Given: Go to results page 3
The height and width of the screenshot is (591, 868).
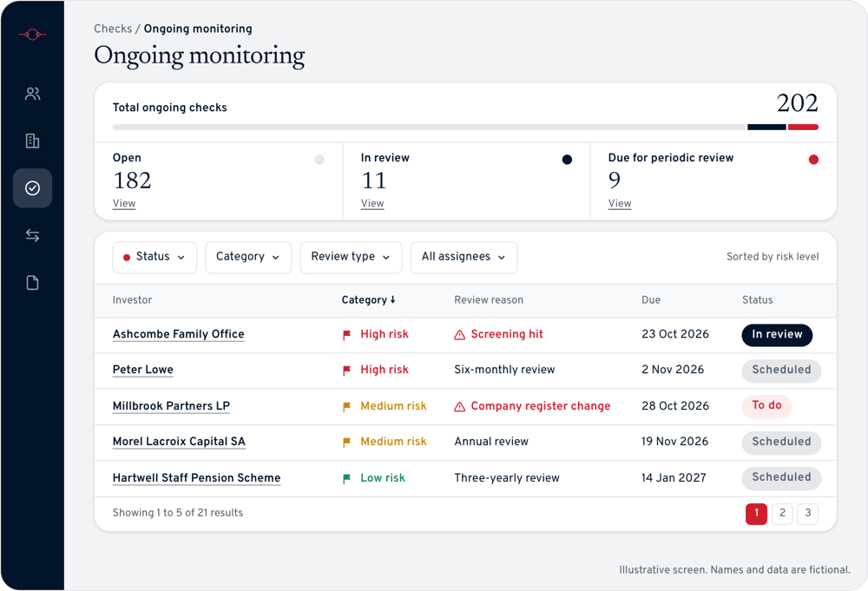Looking at the screenshot, I should tap(807, 514).
